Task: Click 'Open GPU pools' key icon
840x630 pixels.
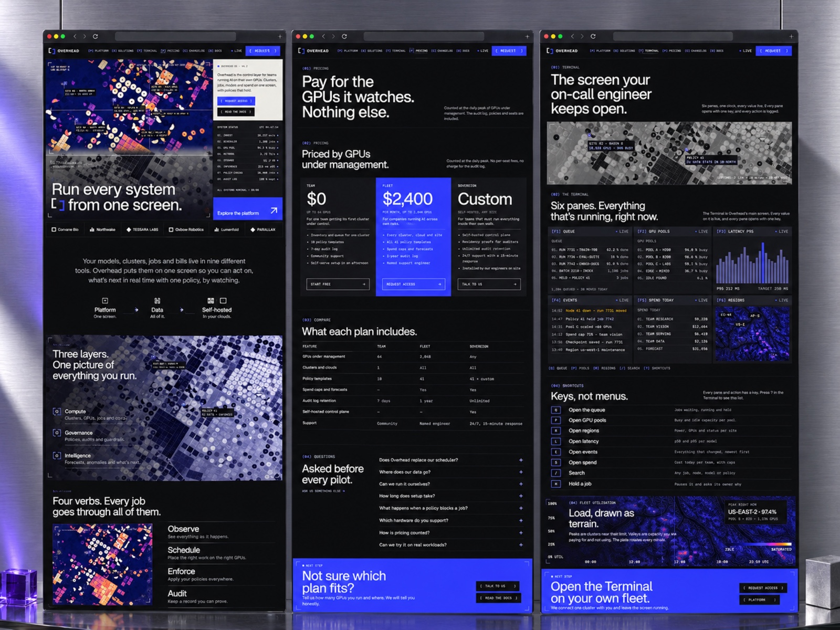Action: pos(556,421)
